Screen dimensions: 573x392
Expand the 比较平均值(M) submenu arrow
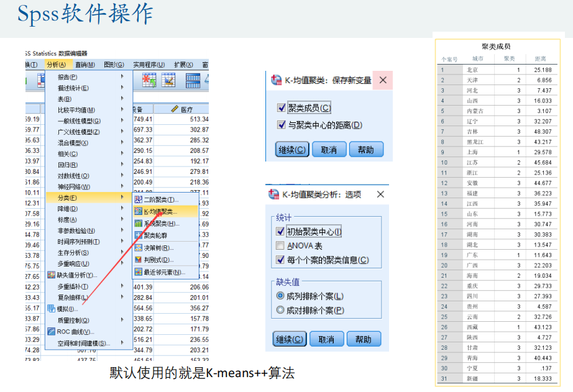tap(122, 109)
